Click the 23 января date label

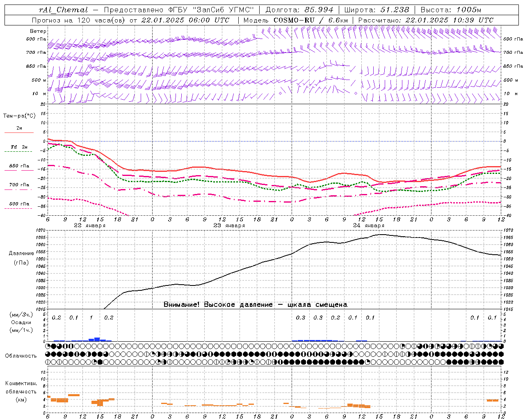(229, 226)
